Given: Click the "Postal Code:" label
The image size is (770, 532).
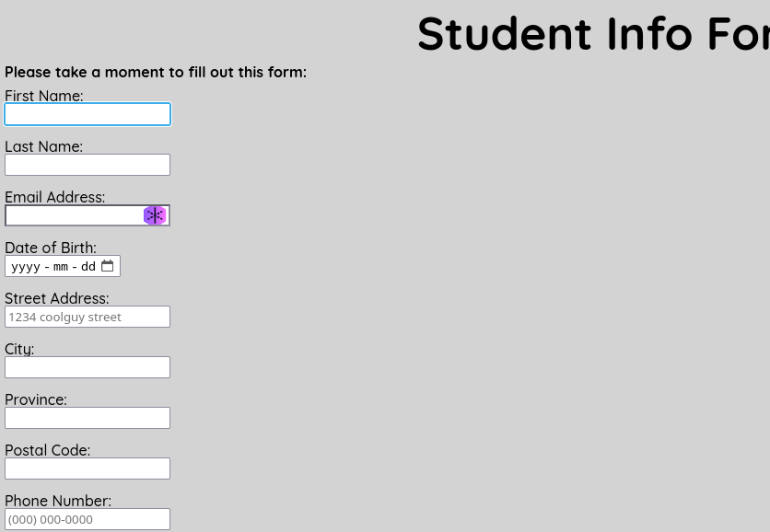Looking at the screenshot, I should pyautogui.click(x=48, y=450).
